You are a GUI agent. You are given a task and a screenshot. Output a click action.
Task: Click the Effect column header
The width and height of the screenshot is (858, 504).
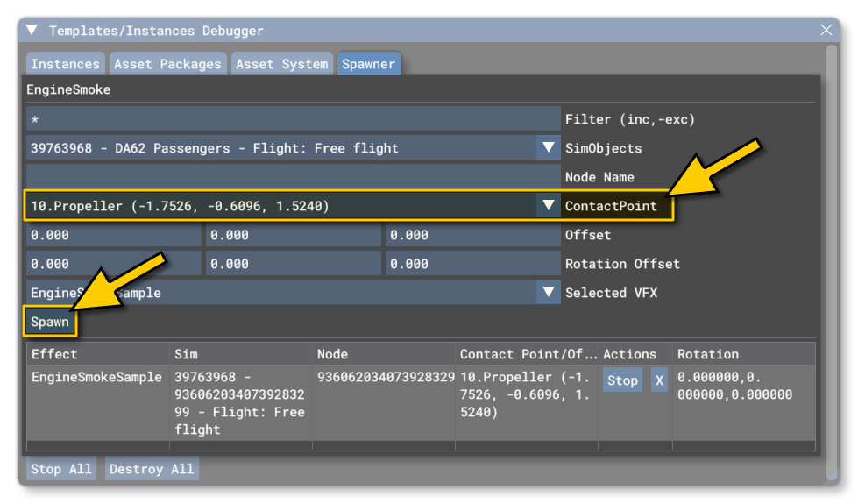(54, 354)
